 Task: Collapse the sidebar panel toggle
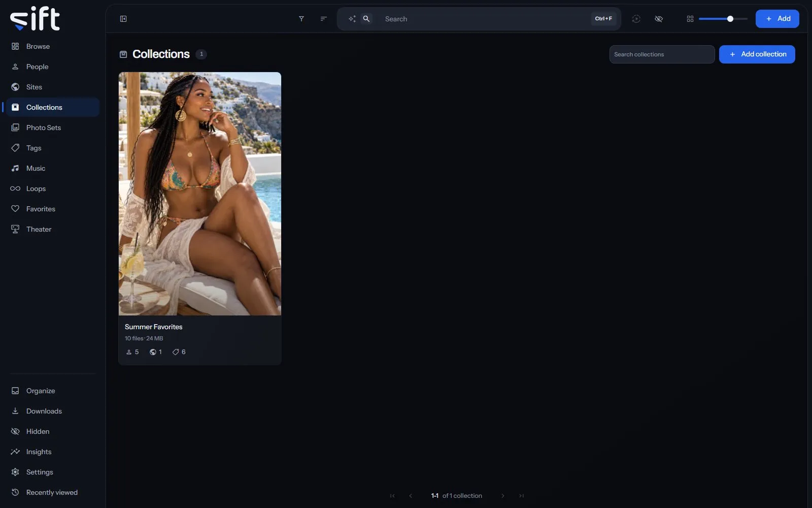click(123, 19)
